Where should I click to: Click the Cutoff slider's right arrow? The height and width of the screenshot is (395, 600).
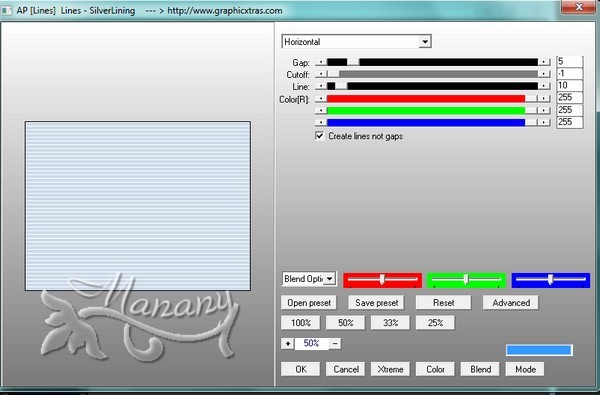click(543, 74)
